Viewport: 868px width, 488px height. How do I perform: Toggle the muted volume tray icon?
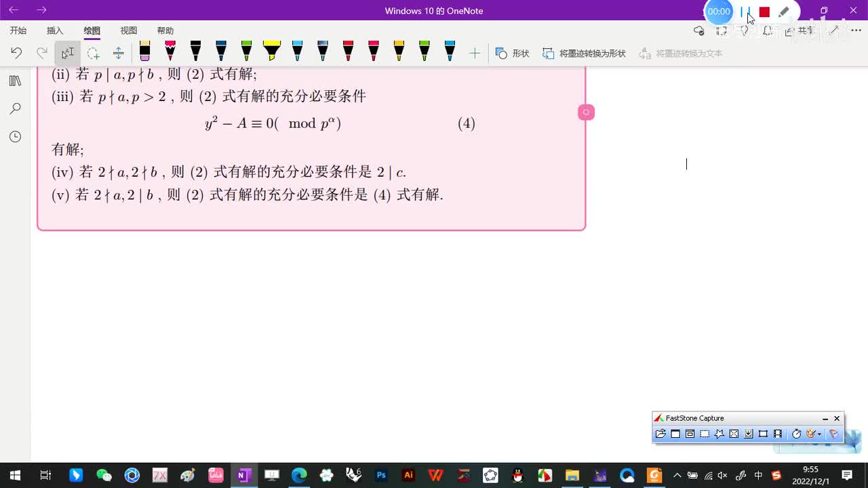click(x=723, y=475)
